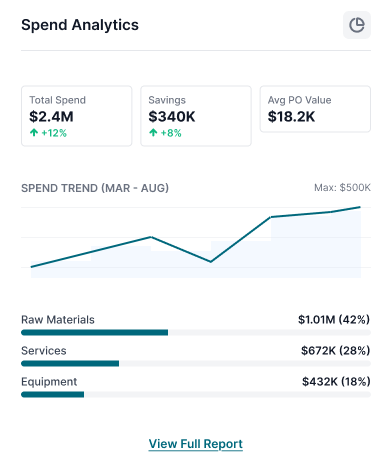Click the $672K (28%) value
This screenshot has width=390, height=454.
[336, 351]
